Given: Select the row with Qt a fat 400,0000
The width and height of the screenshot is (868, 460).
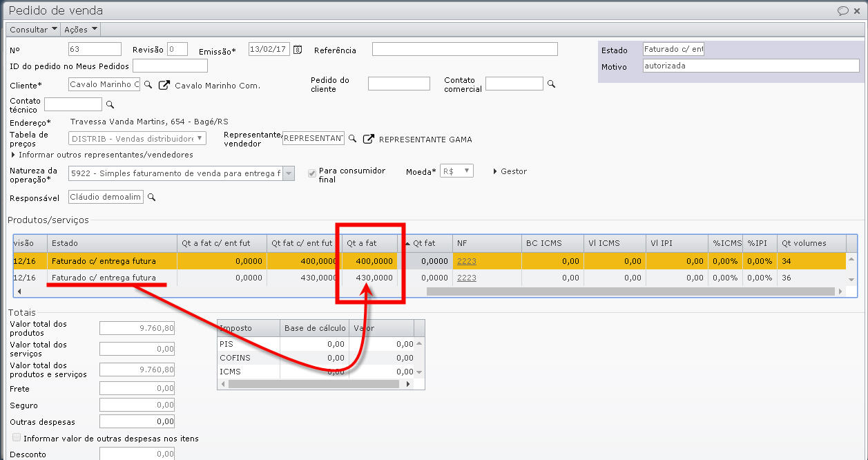Looking at the screenshot, I should (430, 261).
